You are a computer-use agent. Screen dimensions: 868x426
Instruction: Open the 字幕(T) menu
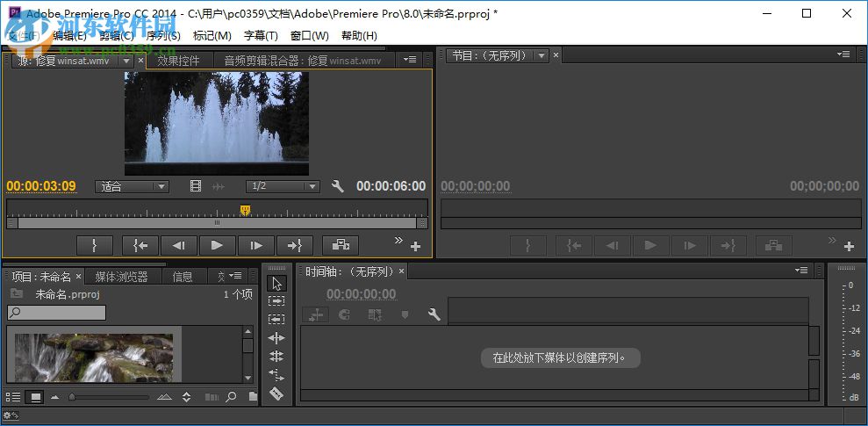pyautogui.click(x=261, y=36)
